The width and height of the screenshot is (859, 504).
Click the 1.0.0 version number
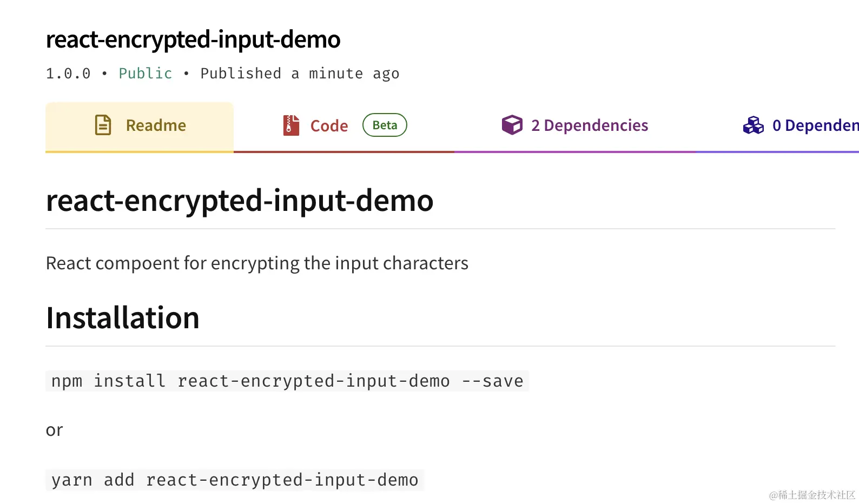[68, 74]
